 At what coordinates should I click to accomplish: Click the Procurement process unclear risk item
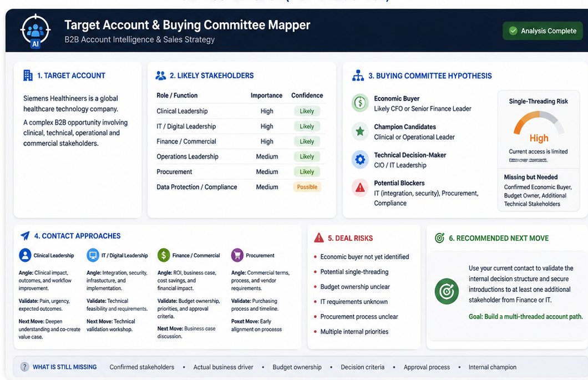359,317
